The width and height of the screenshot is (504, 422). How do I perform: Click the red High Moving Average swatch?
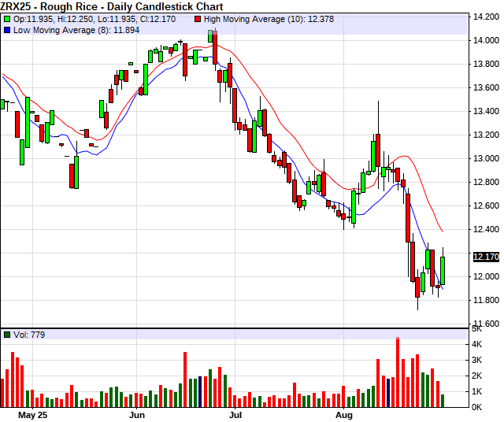click(197, 17)
